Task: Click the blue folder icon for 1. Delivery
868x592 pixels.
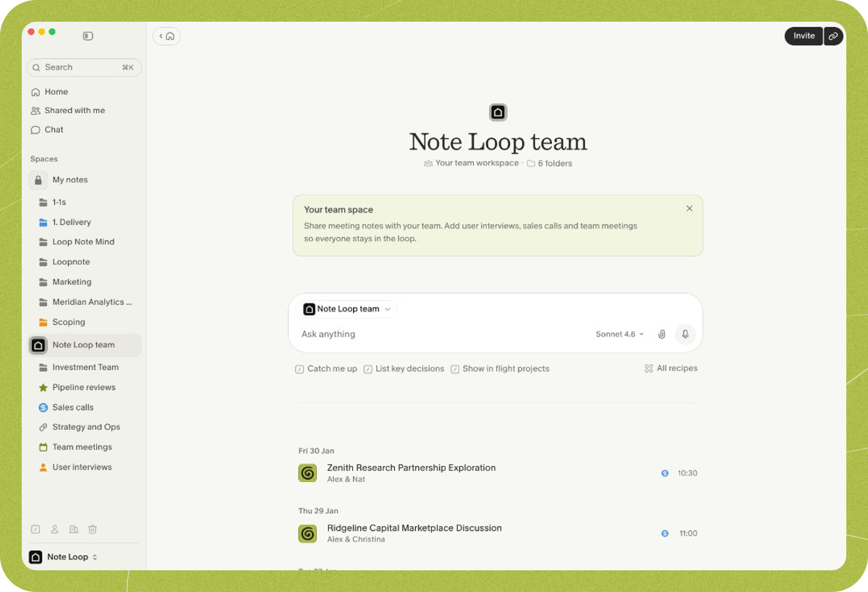Action: pos(43,222)
